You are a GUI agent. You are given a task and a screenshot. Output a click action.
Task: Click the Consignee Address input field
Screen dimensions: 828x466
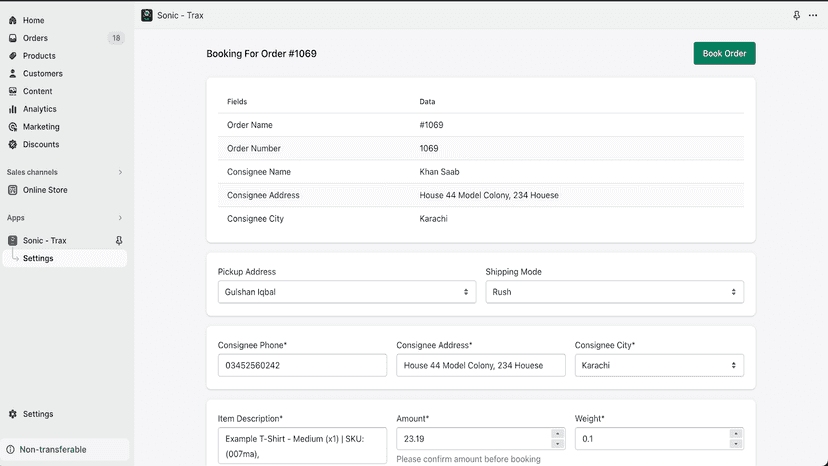pos(481,365)
